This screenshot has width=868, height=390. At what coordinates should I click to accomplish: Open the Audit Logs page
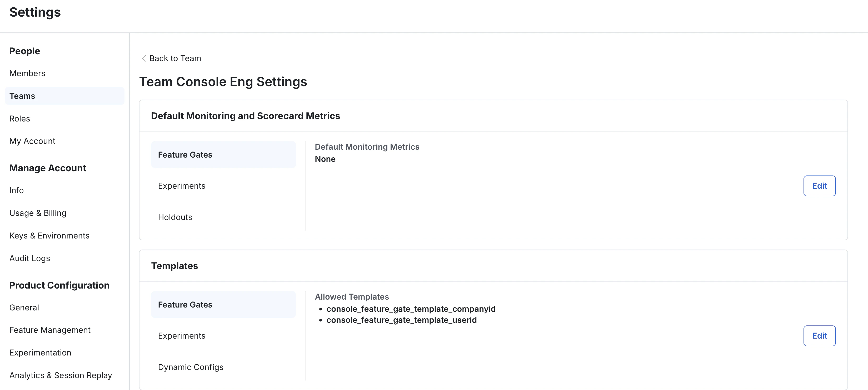[30, 258]
